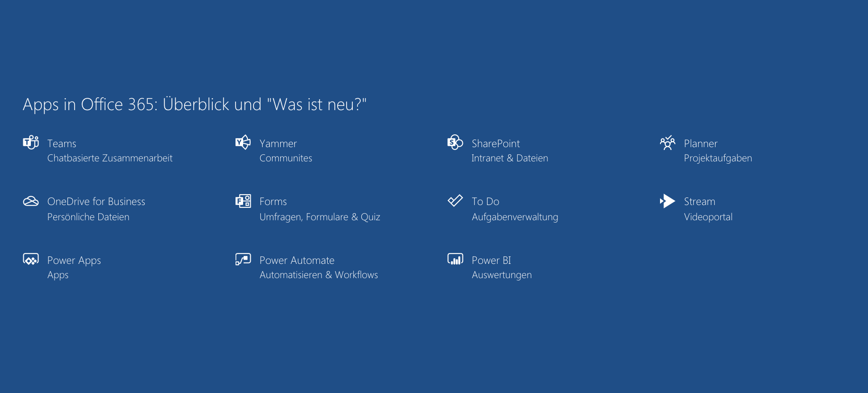Open the SharePoint label
This screenshot has width=868, height=393.
(x=496, y=143)
